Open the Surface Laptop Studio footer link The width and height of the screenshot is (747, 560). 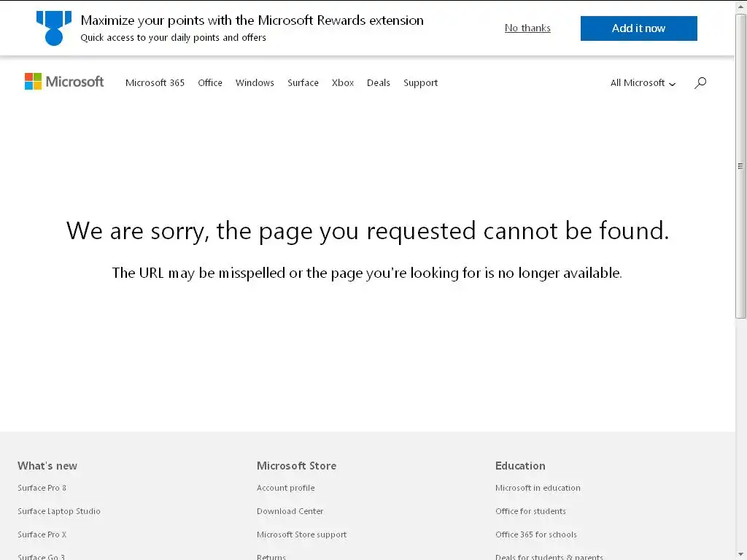(x=59, y=511)
